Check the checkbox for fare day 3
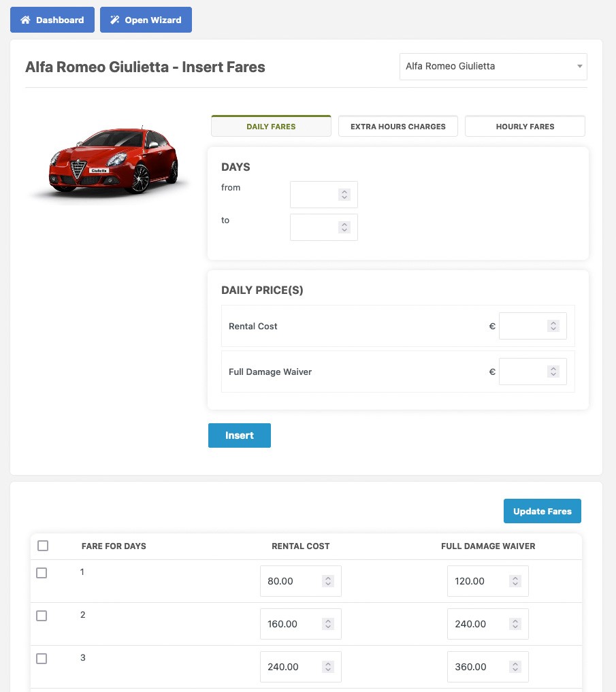Image resolution: width=616 pixels, height=692 pixels. click(42, 658)
